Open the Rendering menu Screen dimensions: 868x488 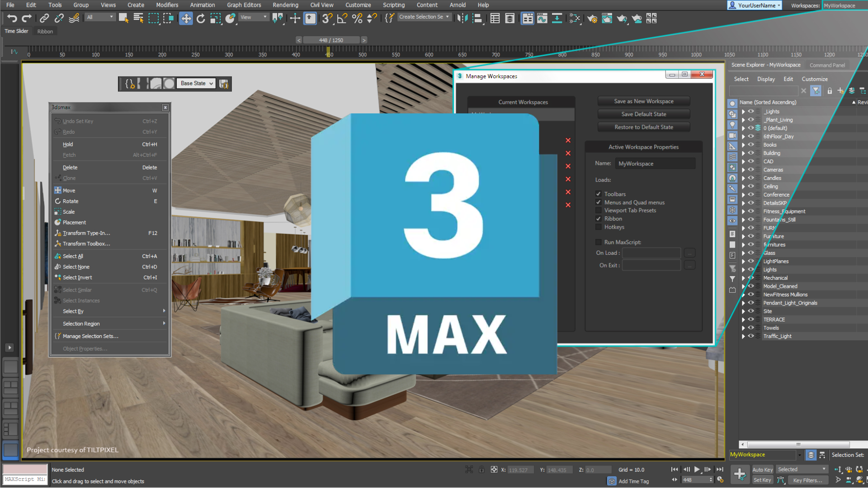pyautogui.click(x=285, y=5)
